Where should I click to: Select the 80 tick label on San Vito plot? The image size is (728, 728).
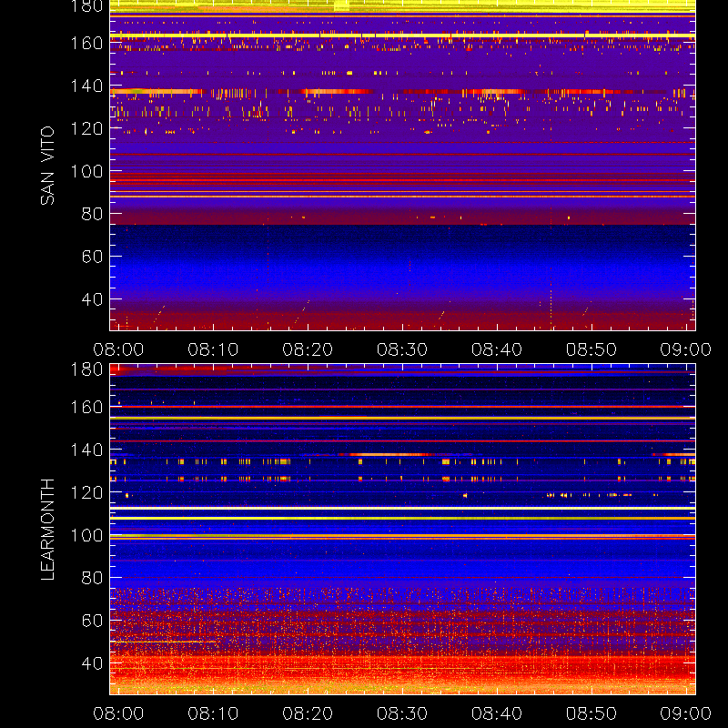pyautogui.click(x=92, y=214)
